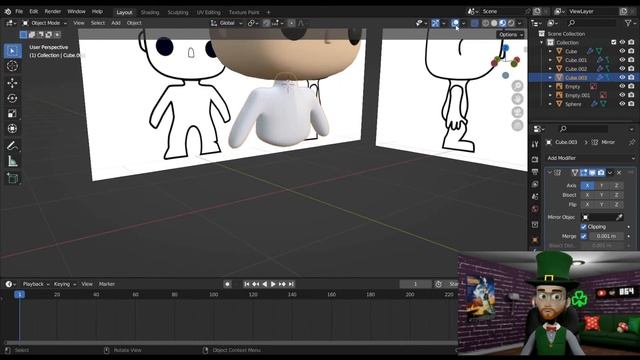The height and width of the screenshot is (360, 640).
Task: Click the outliner search field
Action: pos(593,23)
